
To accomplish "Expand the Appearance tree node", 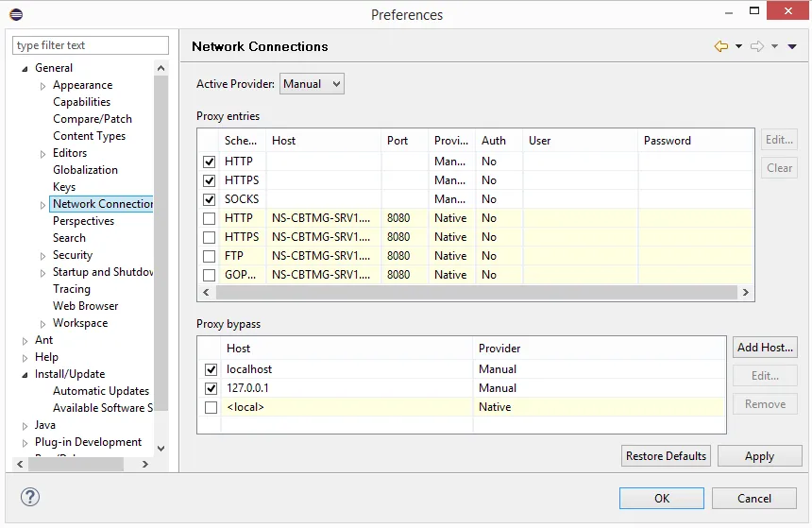I will coord(43,86).
